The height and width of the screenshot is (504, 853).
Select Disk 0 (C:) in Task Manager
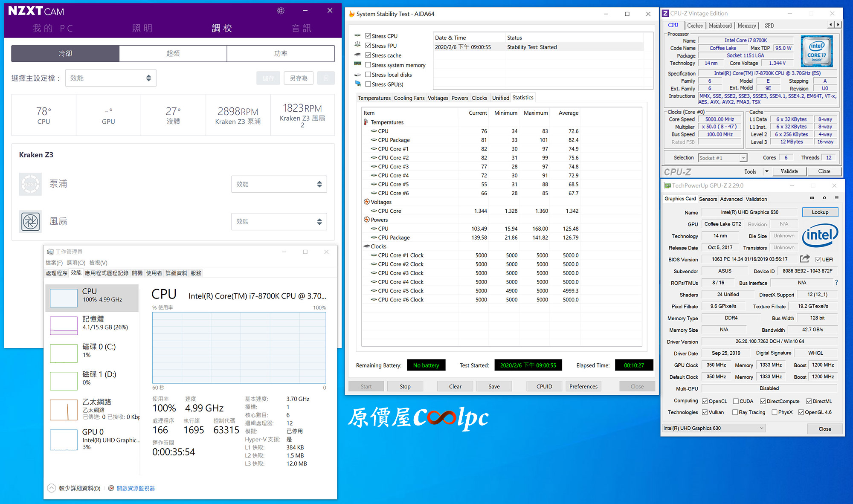point(92,353)
